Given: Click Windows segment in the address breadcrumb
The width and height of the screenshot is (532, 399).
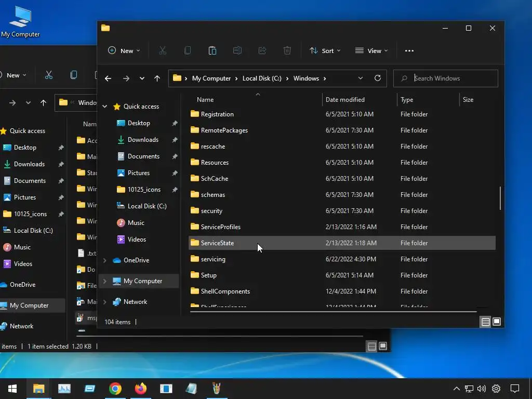Looking at the screenshot, I should coord(306,78).
